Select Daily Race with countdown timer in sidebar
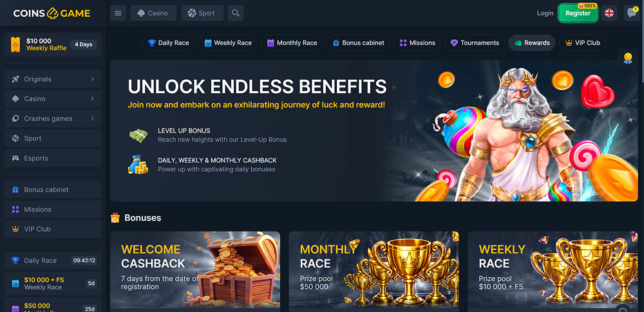The image size is (644, 312). [53, 261]
